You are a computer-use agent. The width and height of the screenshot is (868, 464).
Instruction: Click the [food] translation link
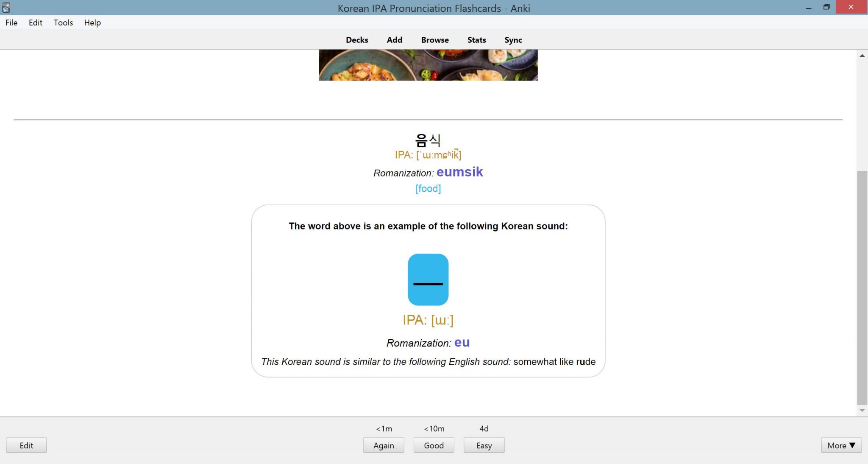[x=428, y=188]
